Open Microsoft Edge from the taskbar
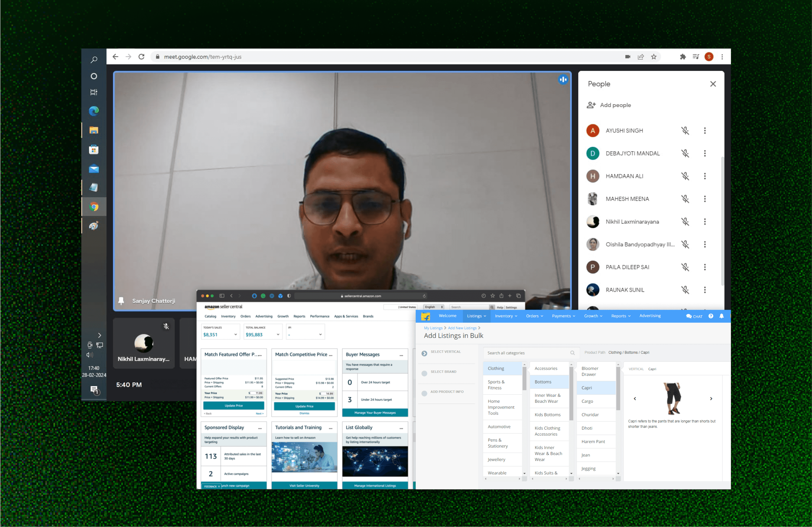 [94, 111]
